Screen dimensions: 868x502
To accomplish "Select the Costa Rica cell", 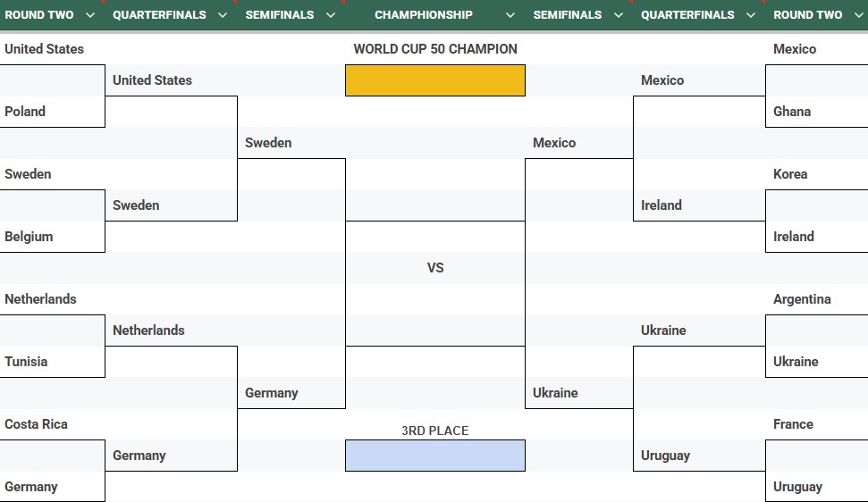I will 52,424.
